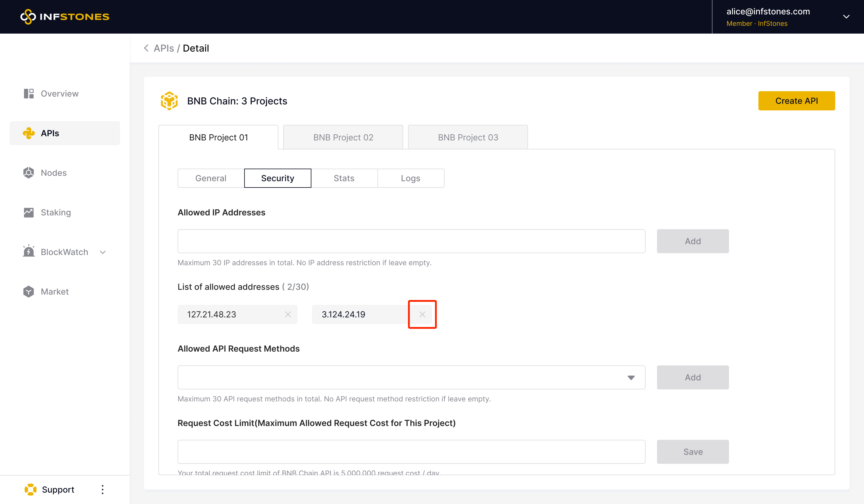
Task: Expand the BlockWatch submenu chevron
Action: [103, 252]
